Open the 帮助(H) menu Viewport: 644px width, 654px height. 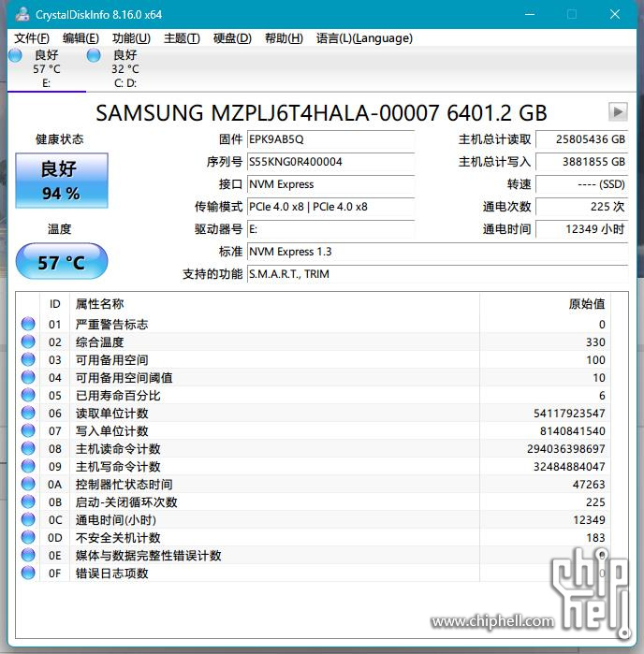pyautogui.click(x=284, y=38)
